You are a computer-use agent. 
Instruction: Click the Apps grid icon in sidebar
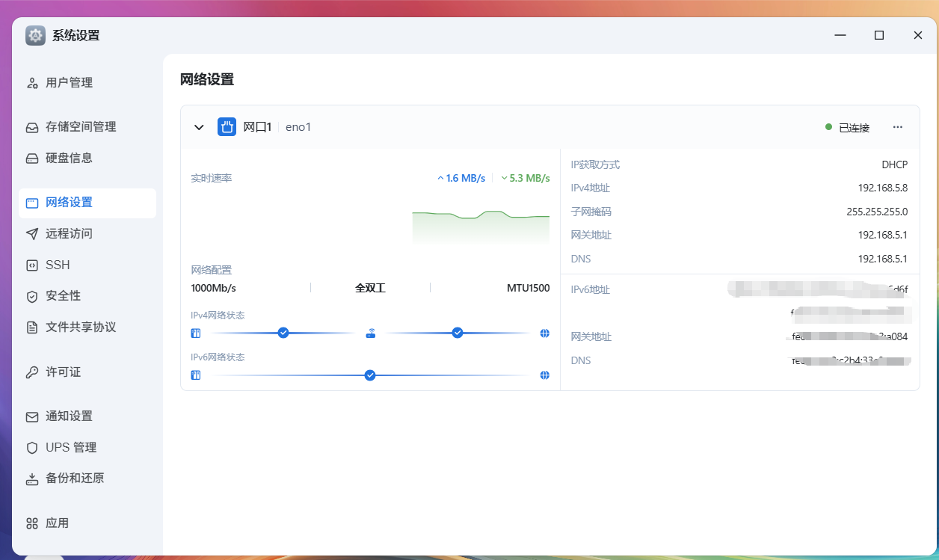click(x=32, y=523)
